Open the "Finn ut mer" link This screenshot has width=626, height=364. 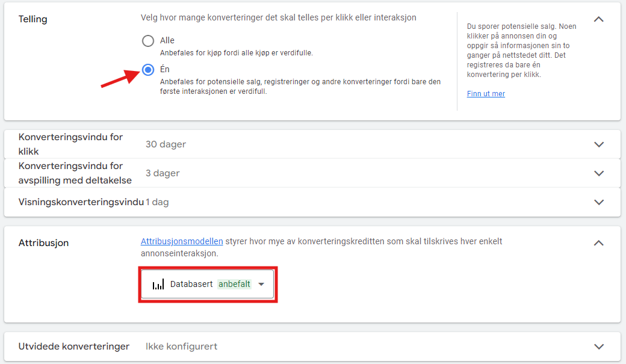pyautogui.click(x=486, y=94)
